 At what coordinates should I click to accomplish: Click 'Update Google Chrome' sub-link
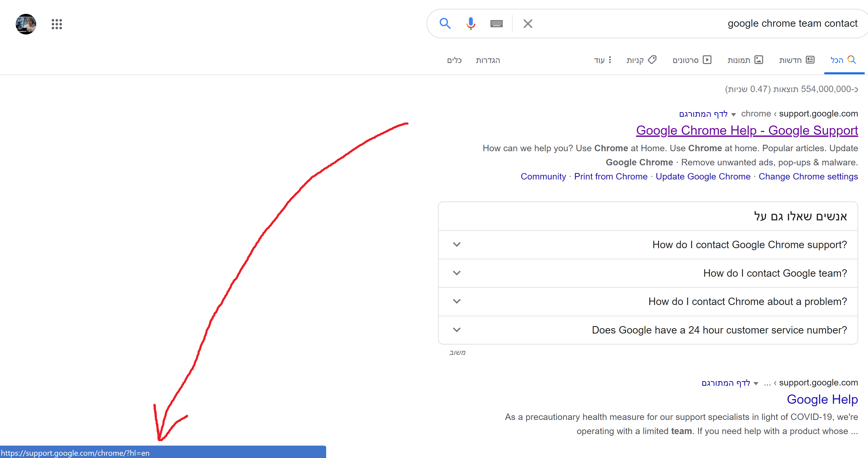tap(703, 176)
